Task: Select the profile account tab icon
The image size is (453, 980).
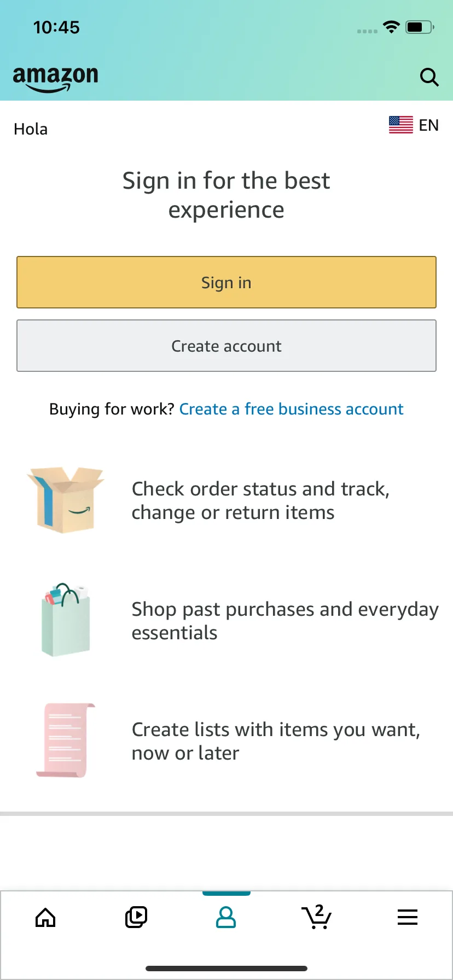Action: click(x=226, y=917)
